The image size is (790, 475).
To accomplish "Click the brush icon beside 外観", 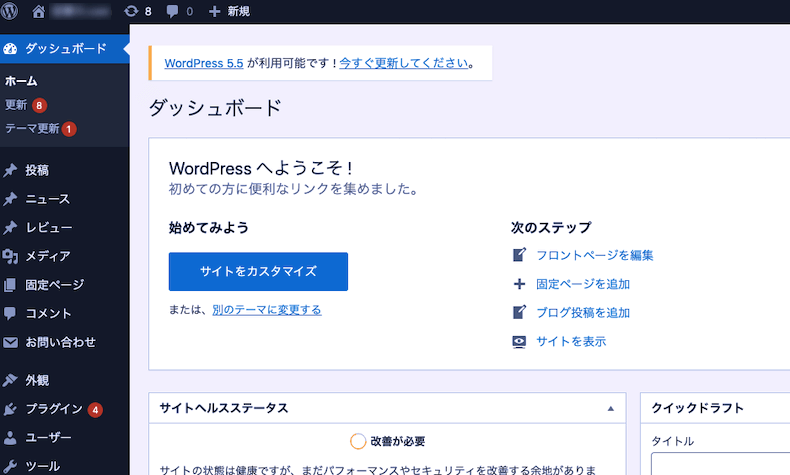I will click(x=10, y=380).
